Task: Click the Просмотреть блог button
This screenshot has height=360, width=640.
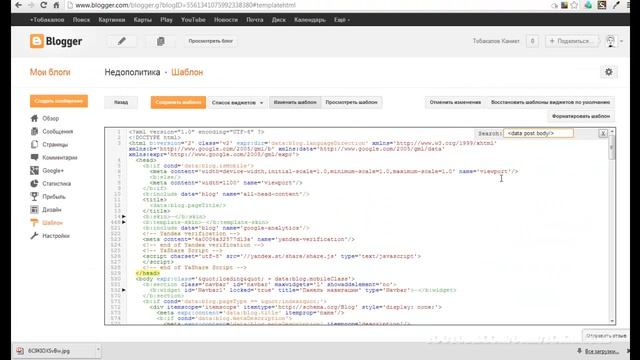Action: click(211, 41)
